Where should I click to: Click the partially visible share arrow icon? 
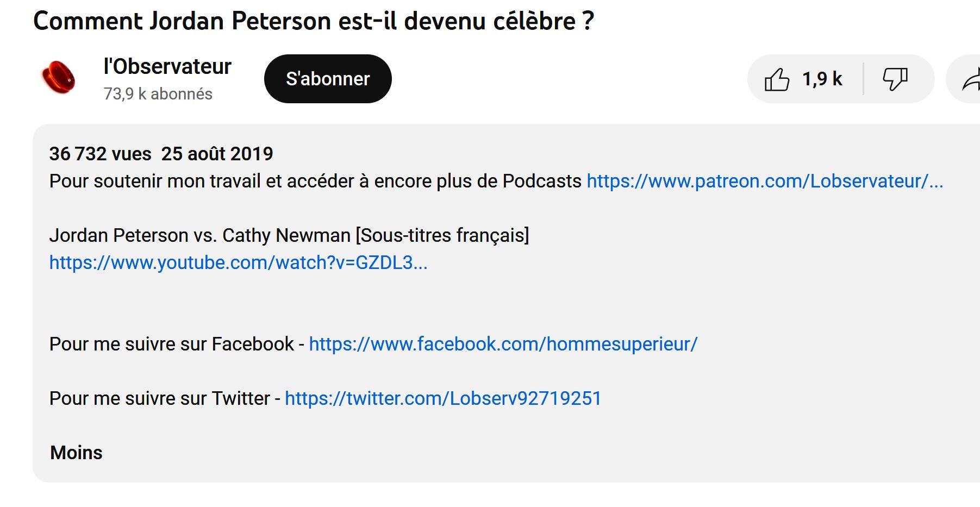click(970, 80)
